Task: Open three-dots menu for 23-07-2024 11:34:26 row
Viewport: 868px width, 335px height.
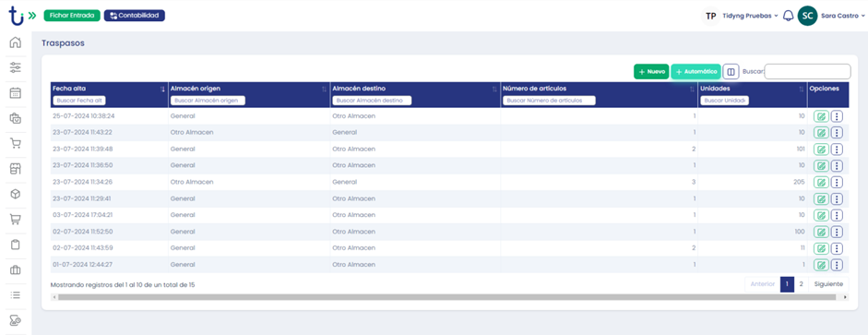Action: tap(837, 182)
